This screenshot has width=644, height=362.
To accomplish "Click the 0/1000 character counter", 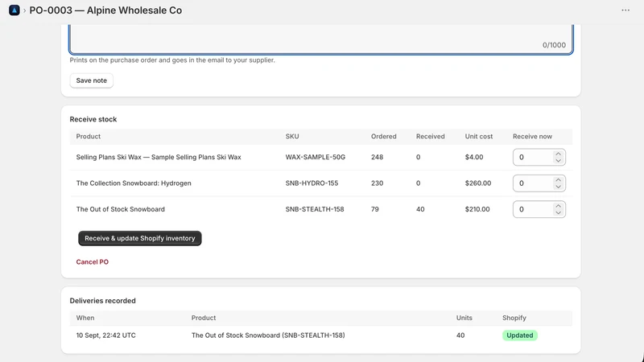I will click(x=554, y=45).
